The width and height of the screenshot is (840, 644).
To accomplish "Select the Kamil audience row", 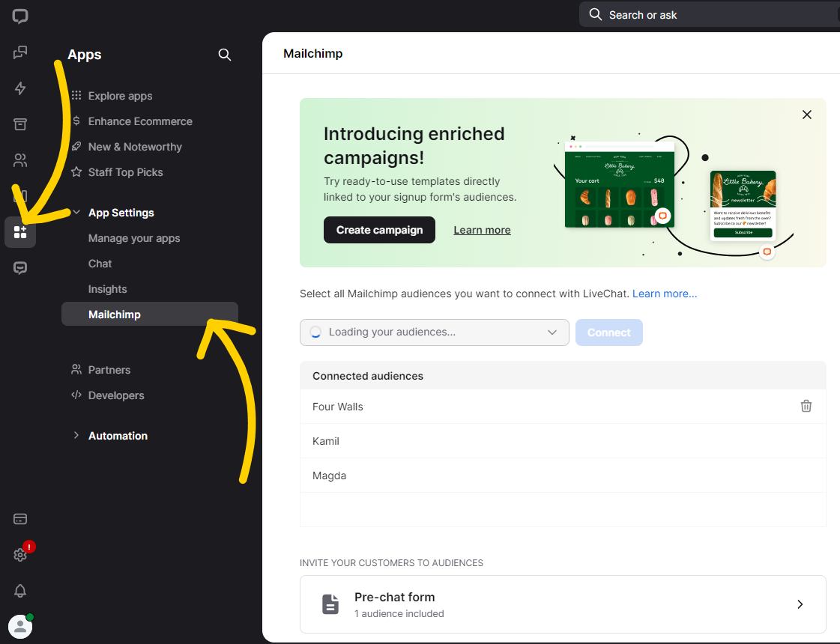I will tap(563, 441).
